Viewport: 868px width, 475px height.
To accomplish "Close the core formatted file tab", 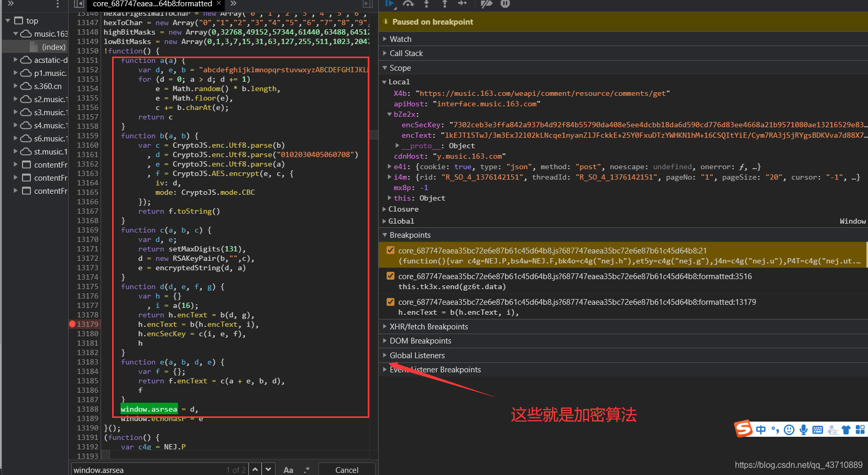I will pyautogui.click(x=219, y=3).
